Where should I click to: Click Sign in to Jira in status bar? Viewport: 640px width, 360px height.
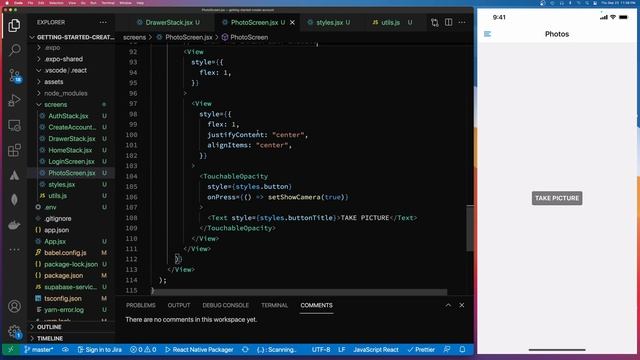[x=100, y=350]
